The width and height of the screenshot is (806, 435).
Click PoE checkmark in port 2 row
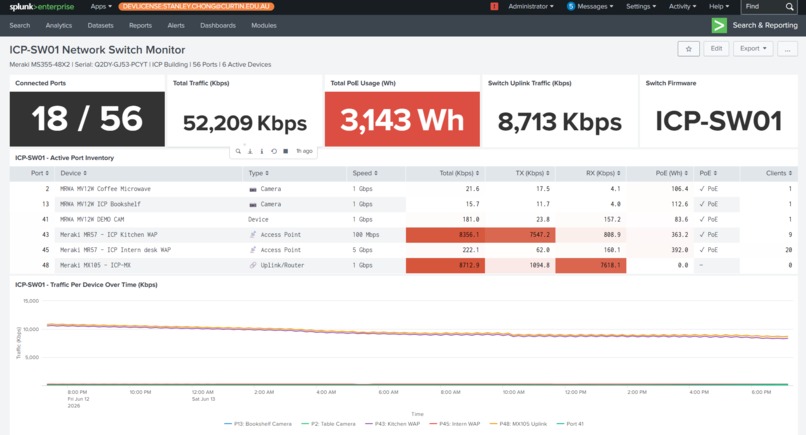(702, 189)
